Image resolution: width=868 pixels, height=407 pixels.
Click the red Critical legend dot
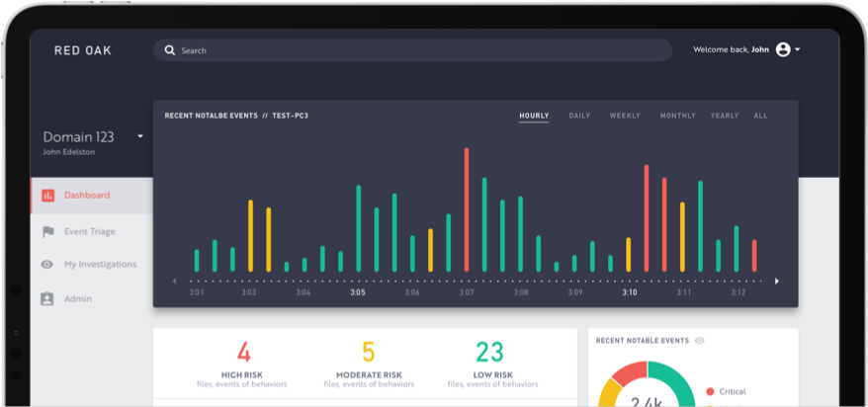point(710,392)
